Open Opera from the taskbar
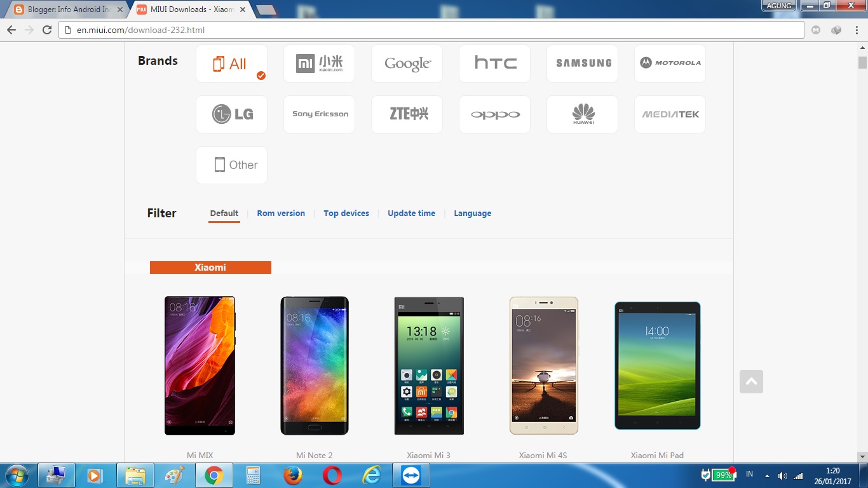Screen dimensions: 868x488 tap(332, 475)
